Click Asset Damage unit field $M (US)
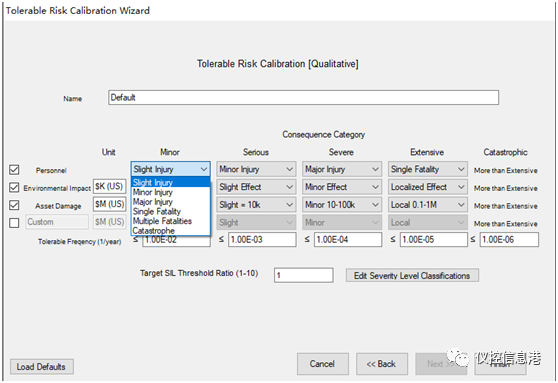The width and height of the screenshot is (558, 383). [x=110, y=204]
